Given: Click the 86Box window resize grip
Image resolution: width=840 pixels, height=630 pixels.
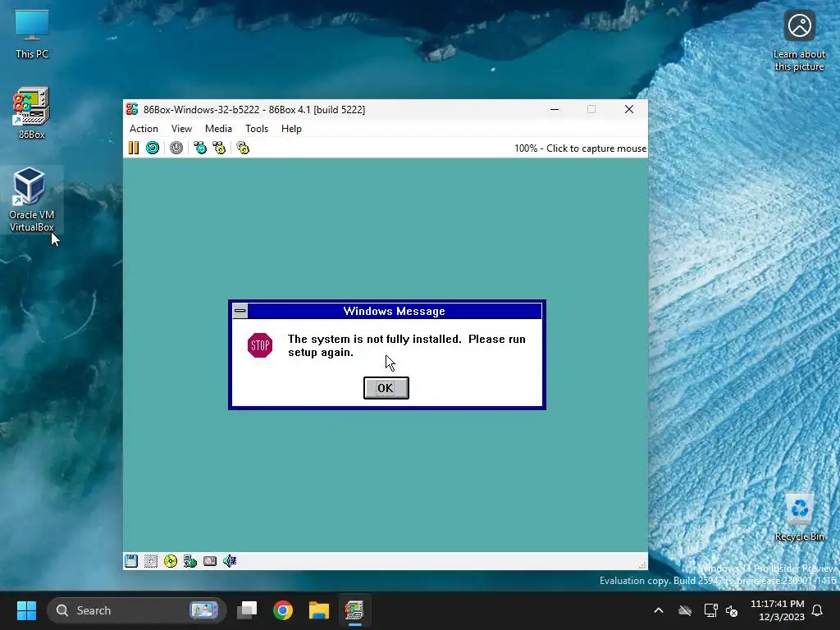Looking at the screenshot, I should pos(642,565).
